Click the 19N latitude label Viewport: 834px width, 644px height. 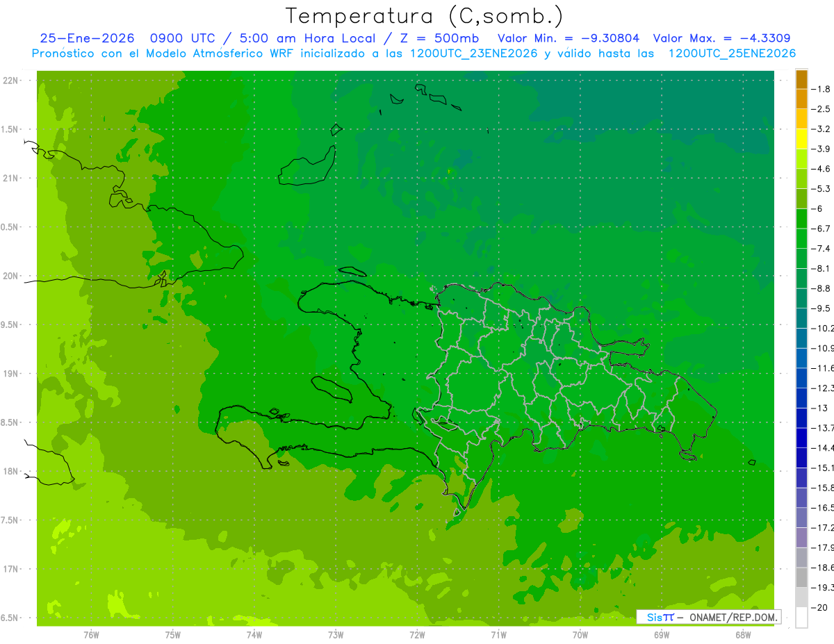click(x=11, y=374)
